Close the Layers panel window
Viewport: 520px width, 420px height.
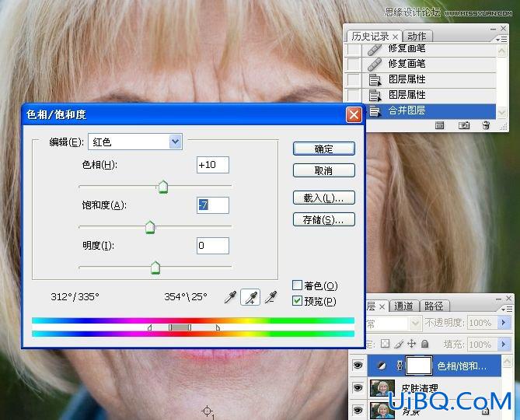508,299
